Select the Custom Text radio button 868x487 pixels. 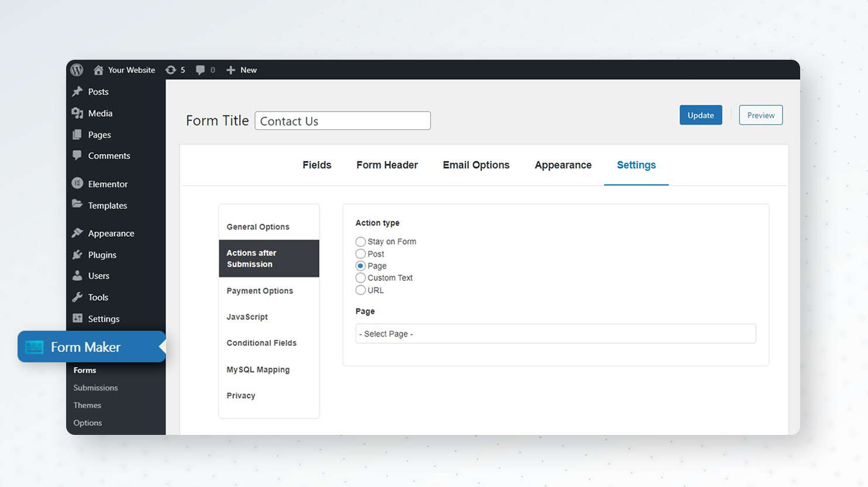[x=360, y=277]
